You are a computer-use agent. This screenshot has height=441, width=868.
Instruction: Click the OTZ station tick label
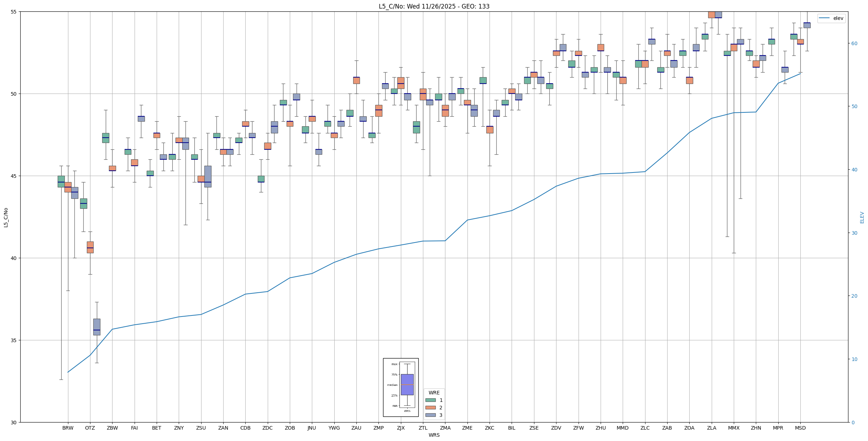pos(90,428)
